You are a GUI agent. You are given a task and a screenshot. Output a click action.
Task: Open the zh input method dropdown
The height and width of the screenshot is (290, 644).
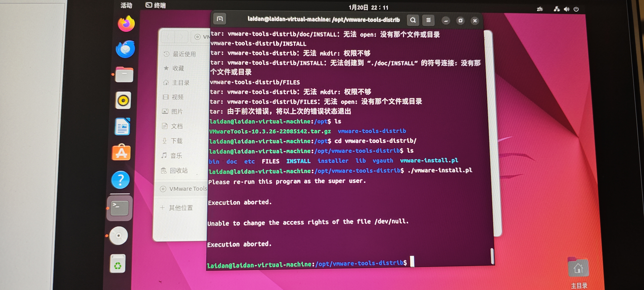pyautogui.click(x=539, y=9)
